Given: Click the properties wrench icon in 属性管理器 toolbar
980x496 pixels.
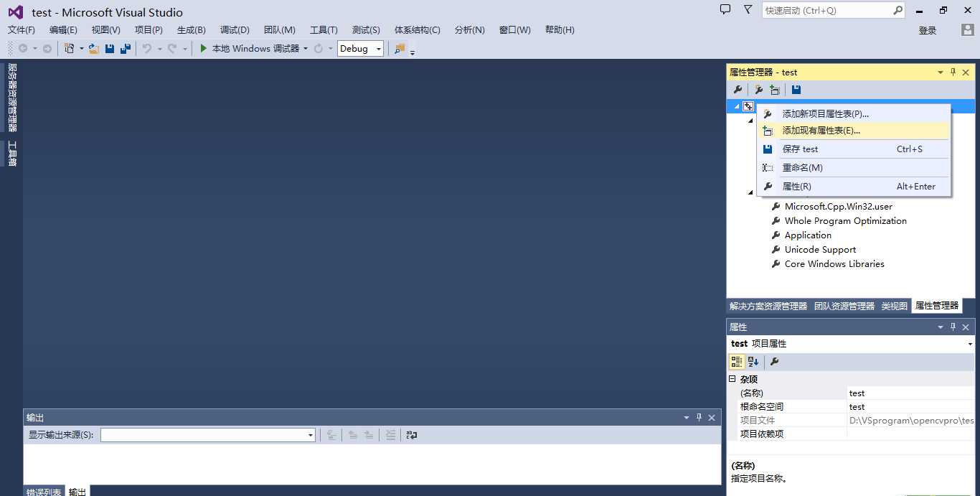Looking at the screenshot, I should (x=737, y=90).
